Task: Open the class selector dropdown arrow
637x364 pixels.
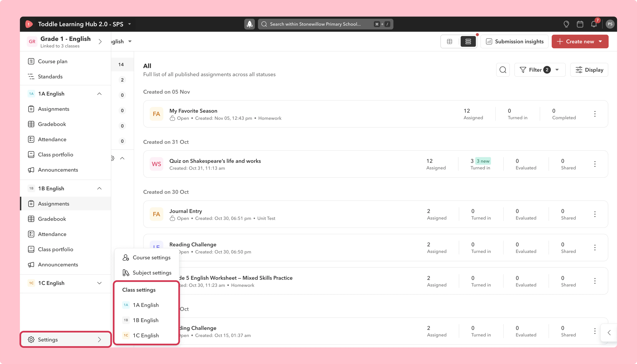Action: tap(130, 41)
